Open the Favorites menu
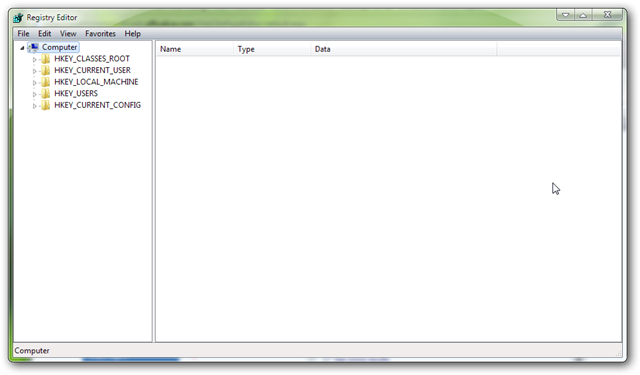This screenshot has width=640, height=375. [100, 33]
